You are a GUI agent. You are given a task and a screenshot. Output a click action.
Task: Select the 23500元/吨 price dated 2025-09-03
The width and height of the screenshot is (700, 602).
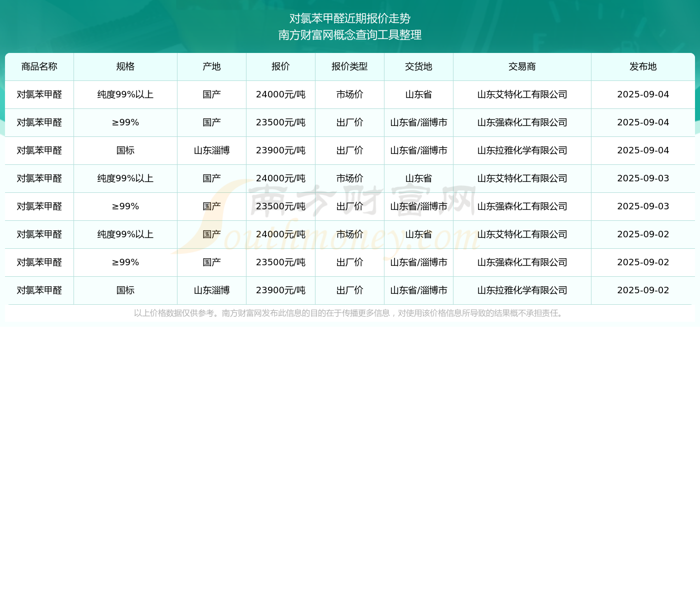pyautogui.click(x=280, y=206)
